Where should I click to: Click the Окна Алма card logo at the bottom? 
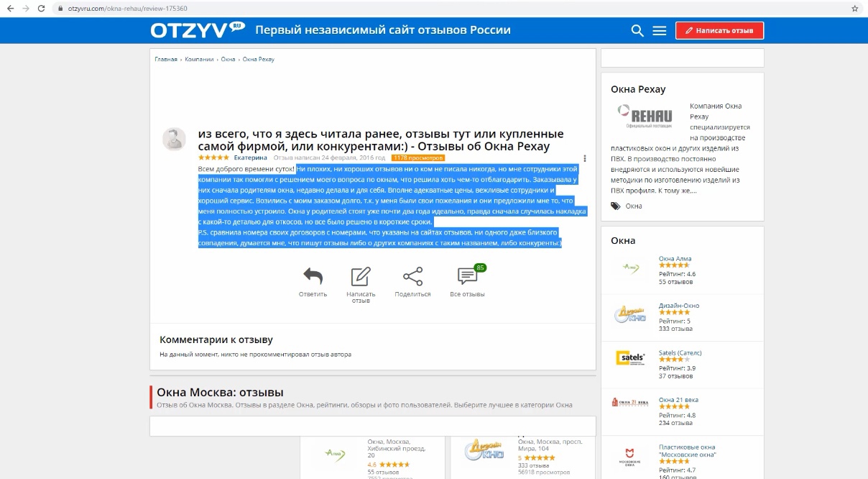coord(333,453)
